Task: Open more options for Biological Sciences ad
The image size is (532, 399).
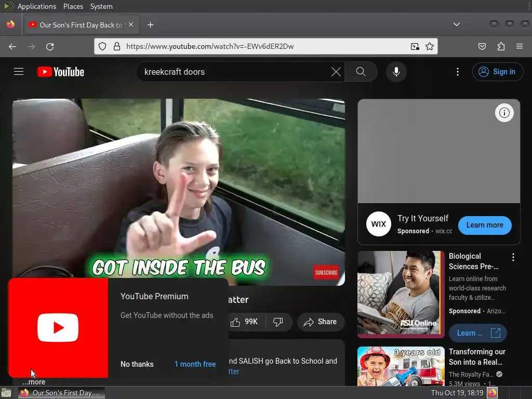Action: (513, 257)
